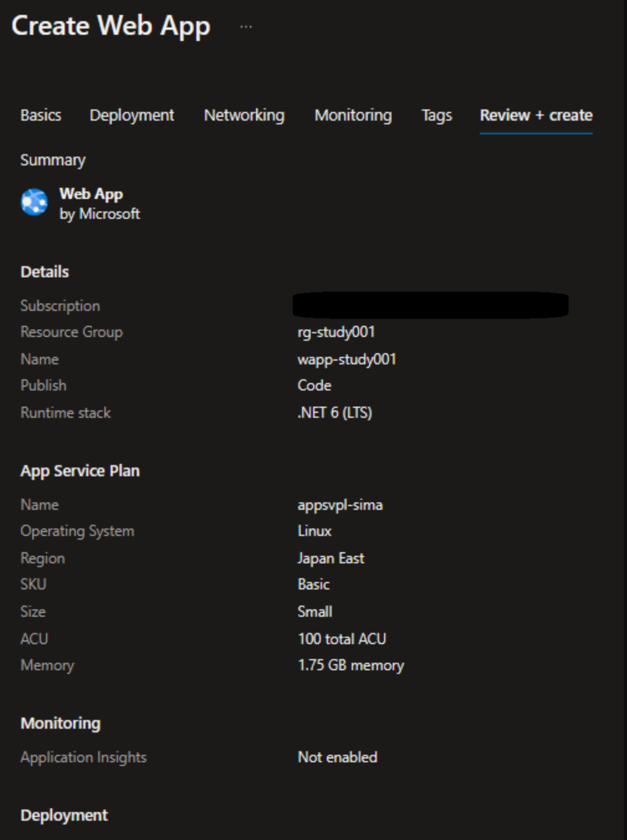Click the 'Summary' heading
Screen dimensions: 627x840
tap(53, 160)
